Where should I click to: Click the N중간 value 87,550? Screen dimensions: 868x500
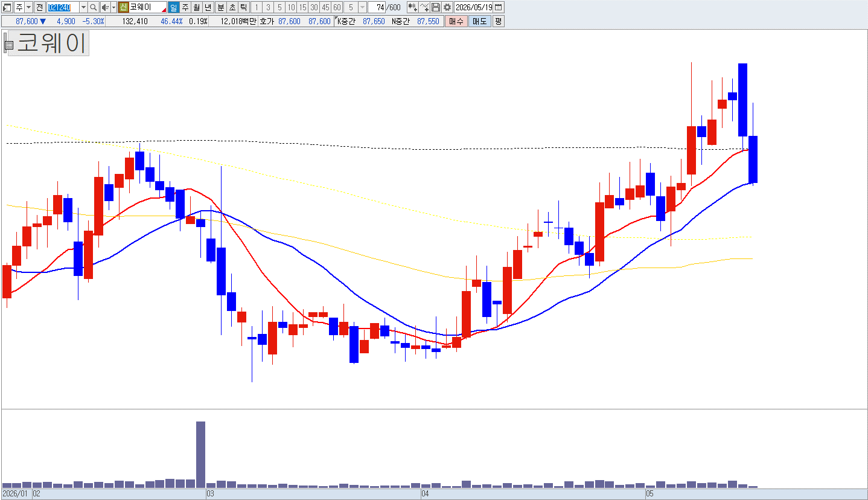click(x=428, y=21)
